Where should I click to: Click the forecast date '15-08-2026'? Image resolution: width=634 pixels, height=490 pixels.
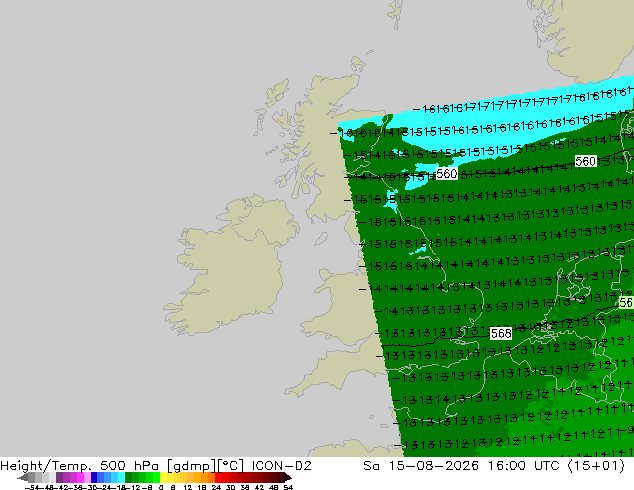click(433, 466)
